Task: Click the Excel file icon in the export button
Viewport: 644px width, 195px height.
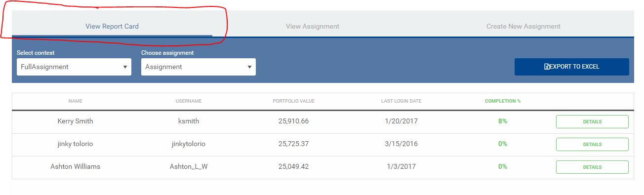Action: 547,67
